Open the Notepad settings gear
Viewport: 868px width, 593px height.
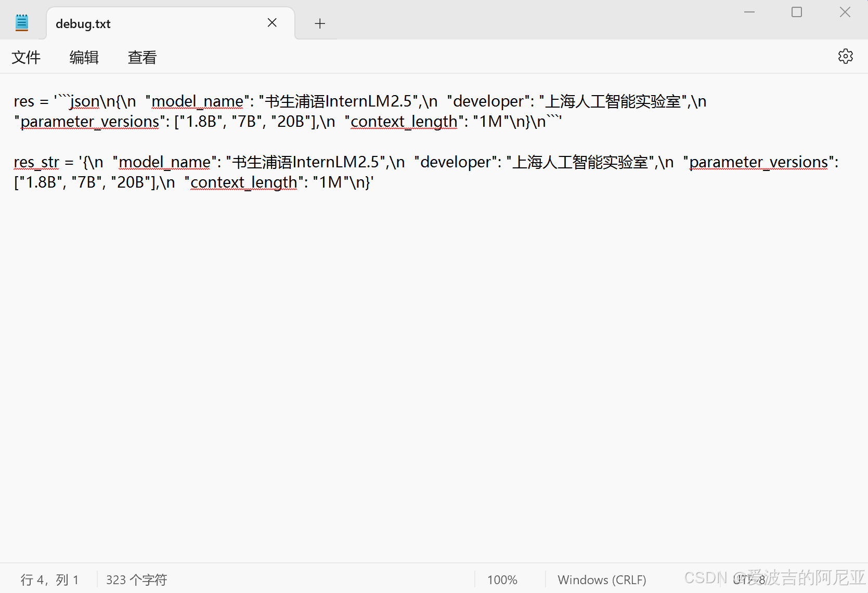845,56
